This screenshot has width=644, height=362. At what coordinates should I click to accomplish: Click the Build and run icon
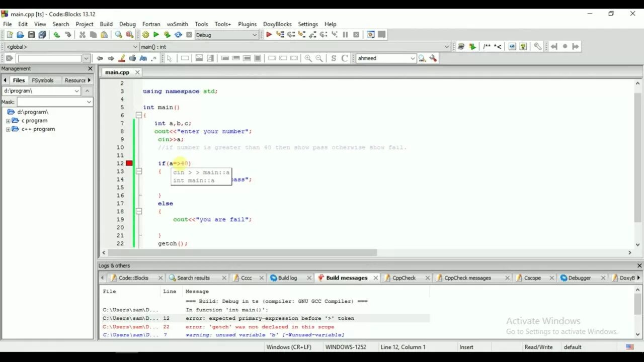click(x=167, y=35)
